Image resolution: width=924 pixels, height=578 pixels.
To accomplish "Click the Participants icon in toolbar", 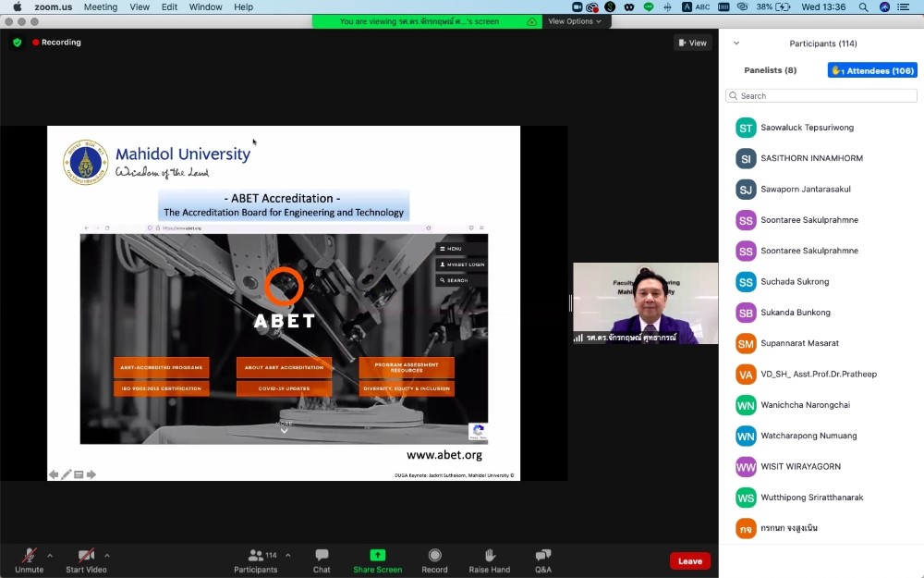I will click(x=256, y=556).
